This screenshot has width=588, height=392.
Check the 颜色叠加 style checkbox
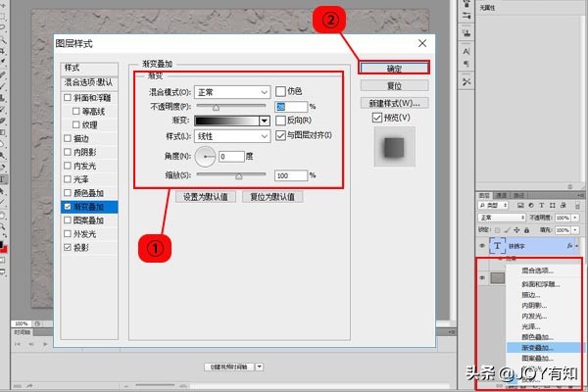click(x=68, y=193)
